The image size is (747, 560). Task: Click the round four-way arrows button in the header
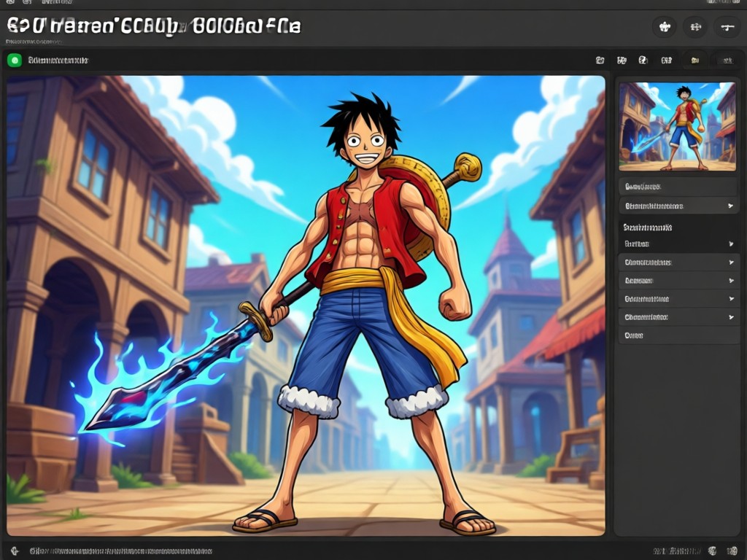tap(695, 27)
